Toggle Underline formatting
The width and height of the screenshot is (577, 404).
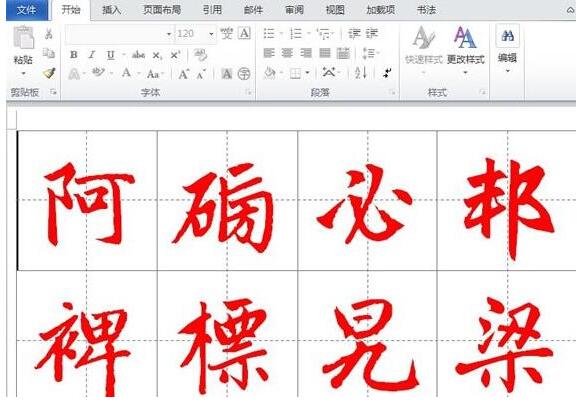pyautogui.click(x=110, y=55)
